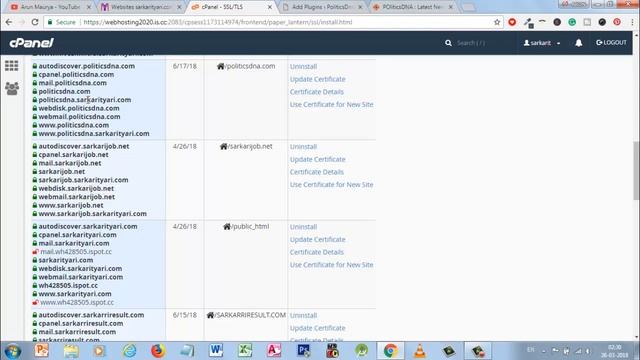Open File Explorer from taskbar
This screenshot has height=360, width=640.
coord(71,351)
